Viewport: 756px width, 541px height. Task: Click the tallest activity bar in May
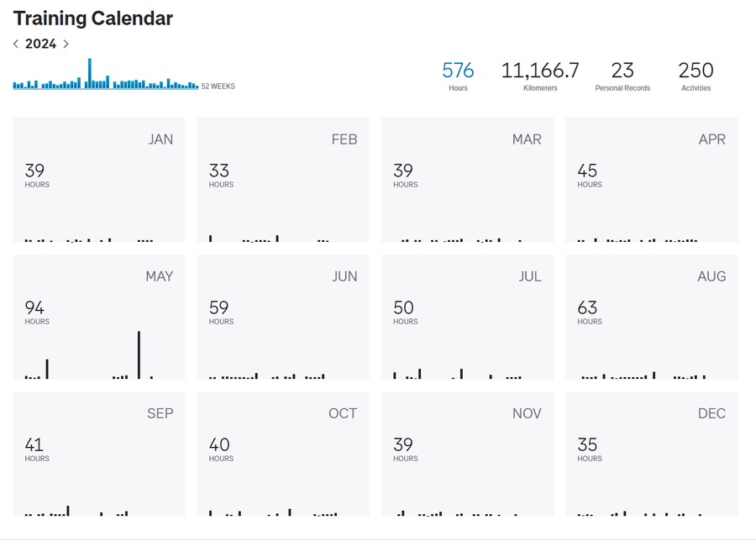pyautogui.click(x=139, y=355)
